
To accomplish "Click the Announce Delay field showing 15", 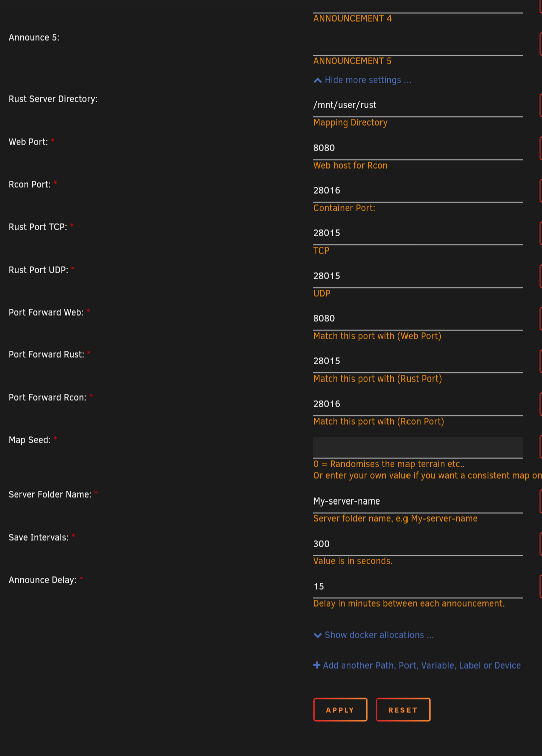I will click(x=418, y=586).
